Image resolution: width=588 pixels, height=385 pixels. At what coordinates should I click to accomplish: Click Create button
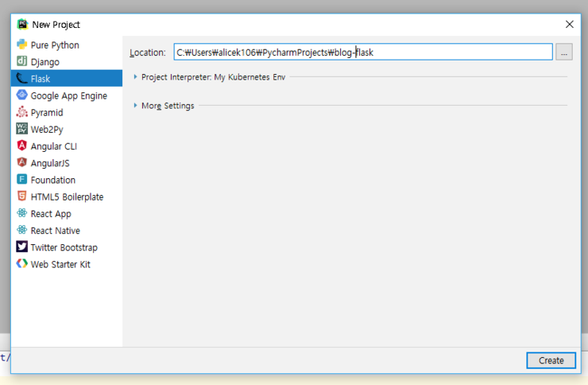point(551,360)
